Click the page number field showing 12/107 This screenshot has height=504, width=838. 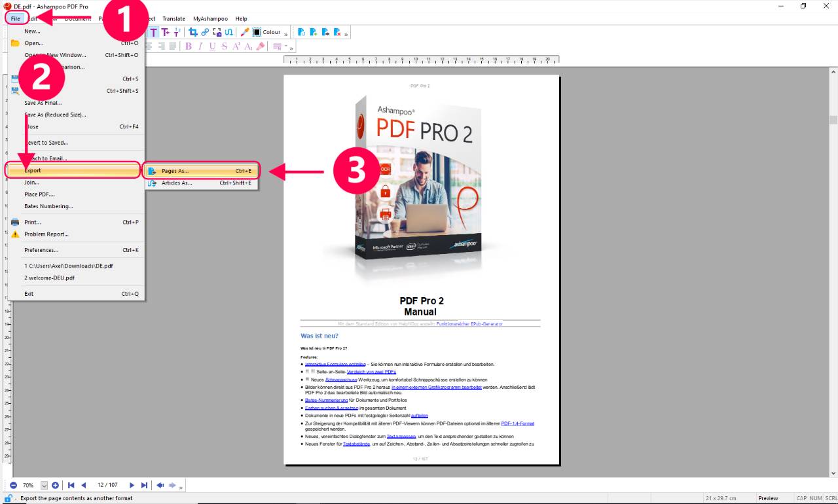click(x=107, y=484)
